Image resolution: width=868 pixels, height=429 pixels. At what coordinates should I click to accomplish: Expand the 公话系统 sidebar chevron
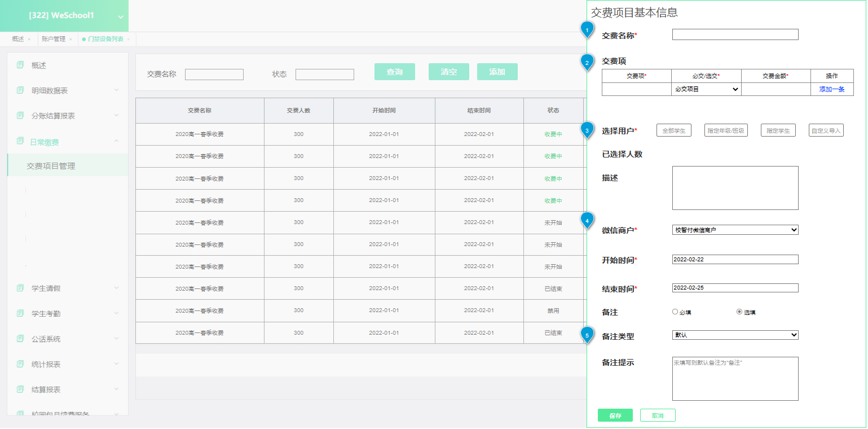(116, 339)
